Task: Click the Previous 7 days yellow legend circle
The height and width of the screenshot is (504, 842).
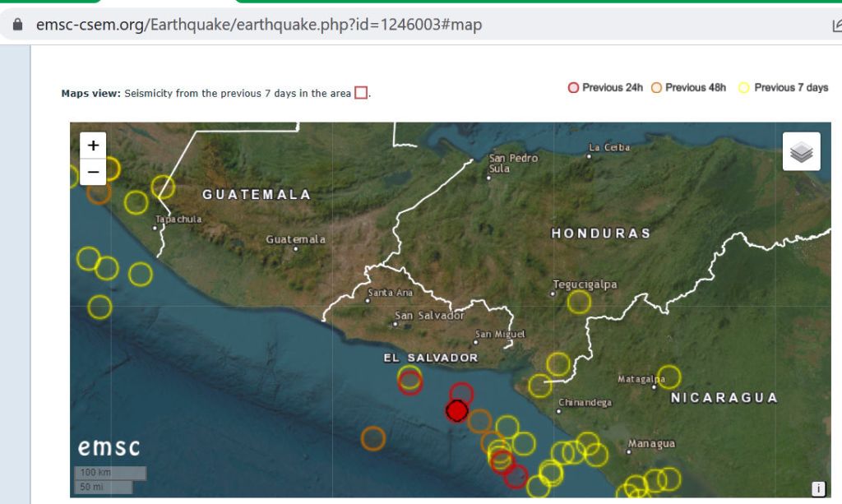Action: pyautogui.click(x=744, y=88)
